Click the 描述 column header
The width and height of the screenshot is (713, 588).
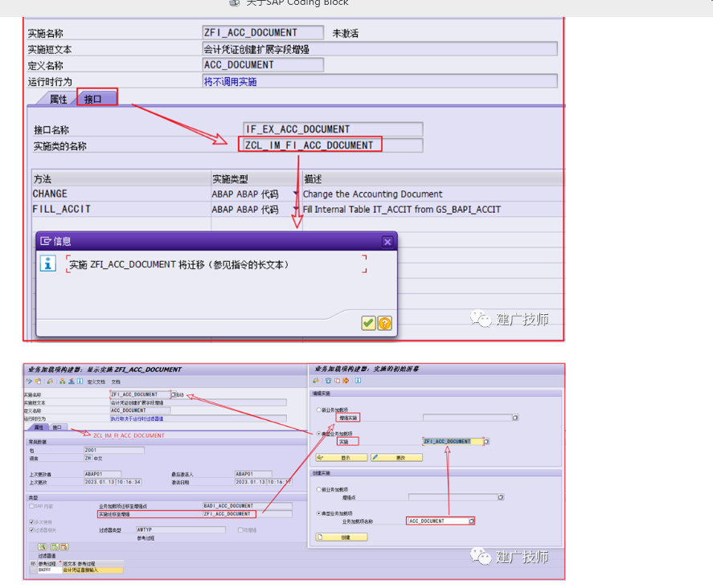point(433,178)
